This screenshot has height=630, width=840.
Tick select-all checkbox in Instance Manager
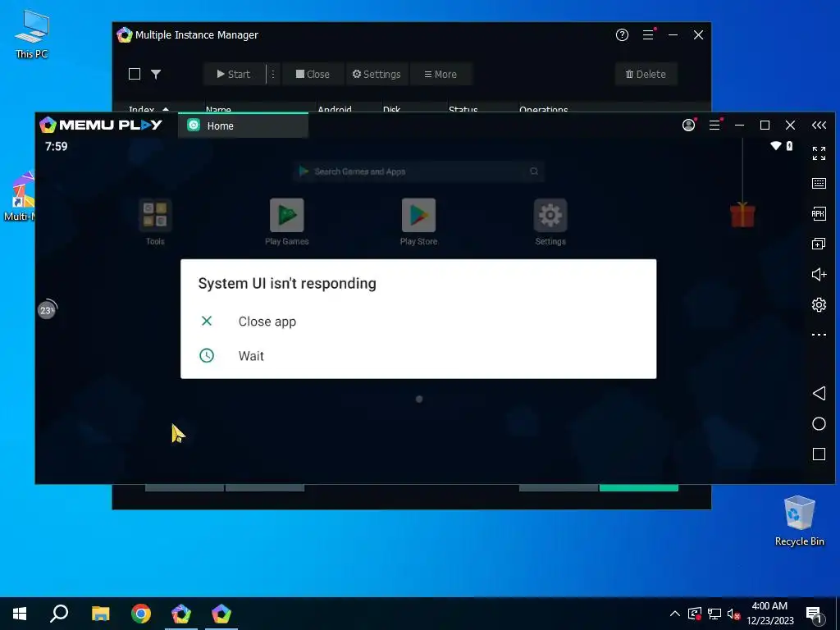pyautogui.click(x=135, y=74)
